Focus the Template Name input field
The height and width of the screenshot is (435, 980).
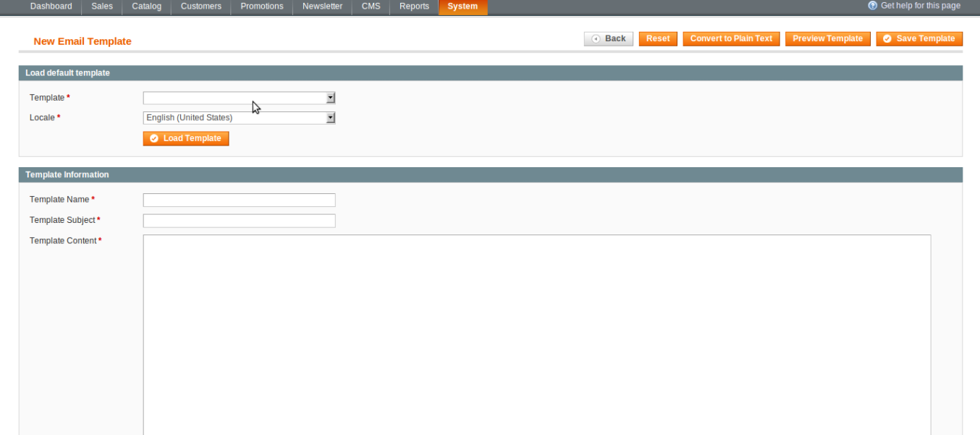pos(239,200)
